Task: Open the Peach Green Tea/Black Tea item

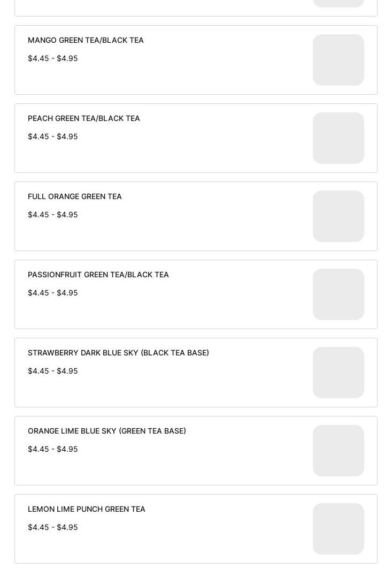Action: [x=84, y=118]
